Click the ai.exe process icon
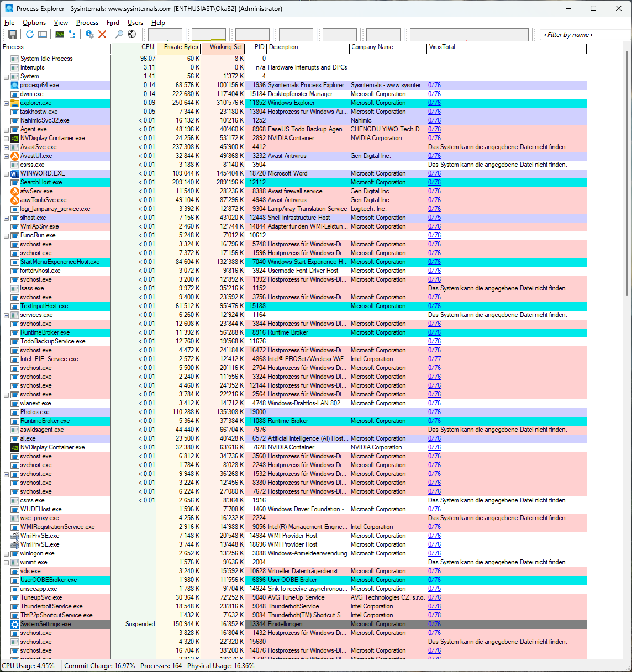Screen dimensions: 632x672 coord(15,438)
